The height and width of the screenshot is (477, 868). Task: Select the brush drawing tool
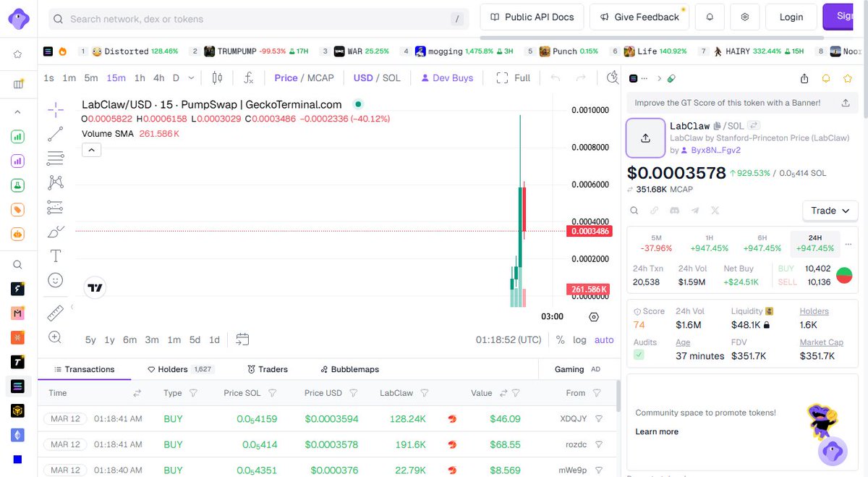coord(56,232)
